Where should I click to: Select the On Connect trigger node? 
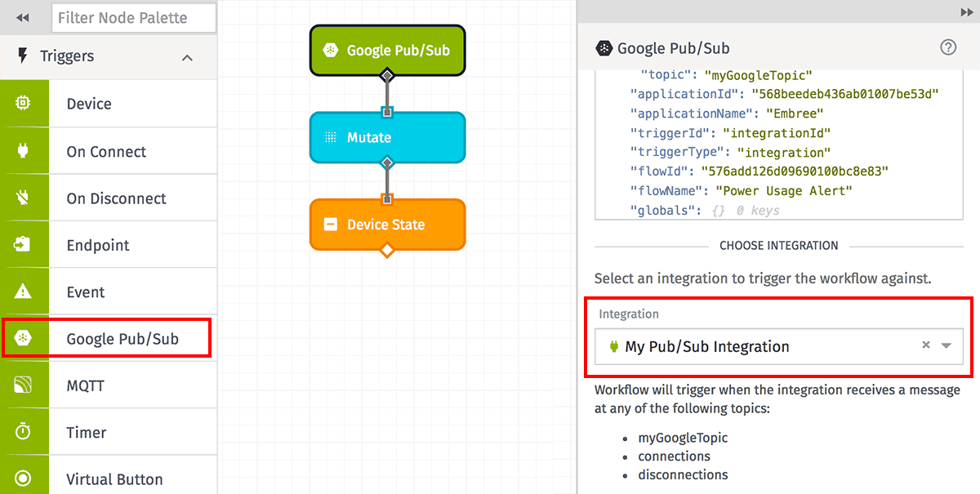(109, 151)
